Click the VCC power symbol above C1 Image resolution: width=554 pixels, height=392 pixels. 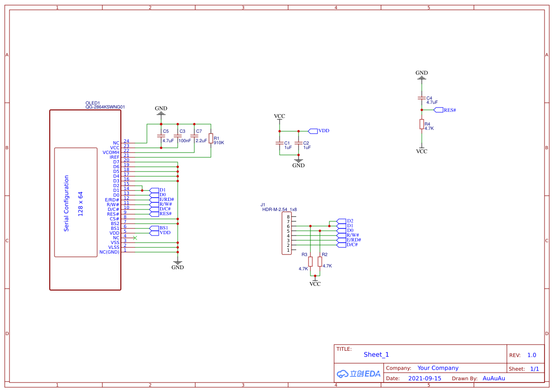point(280,118)
